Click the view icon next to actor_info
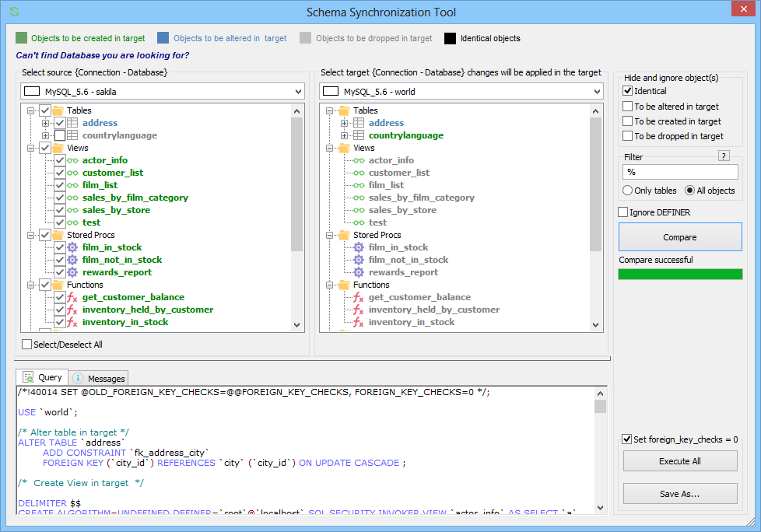Screen dimensions: 761x532 coord(71,160)
